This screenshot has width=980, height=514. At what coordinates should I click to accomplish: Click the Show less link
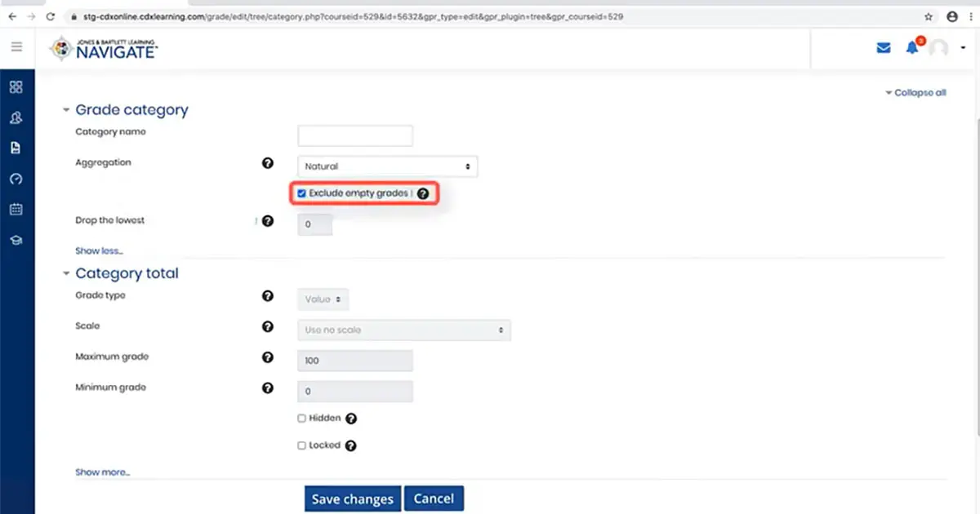pos(99,251)
